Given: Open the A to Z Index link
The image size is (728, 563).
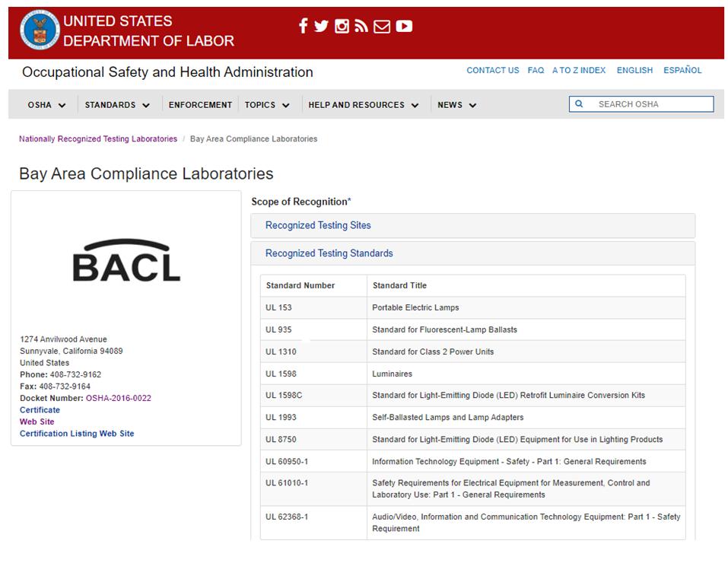Looking at the screenshot, I should tap(579, 70).
